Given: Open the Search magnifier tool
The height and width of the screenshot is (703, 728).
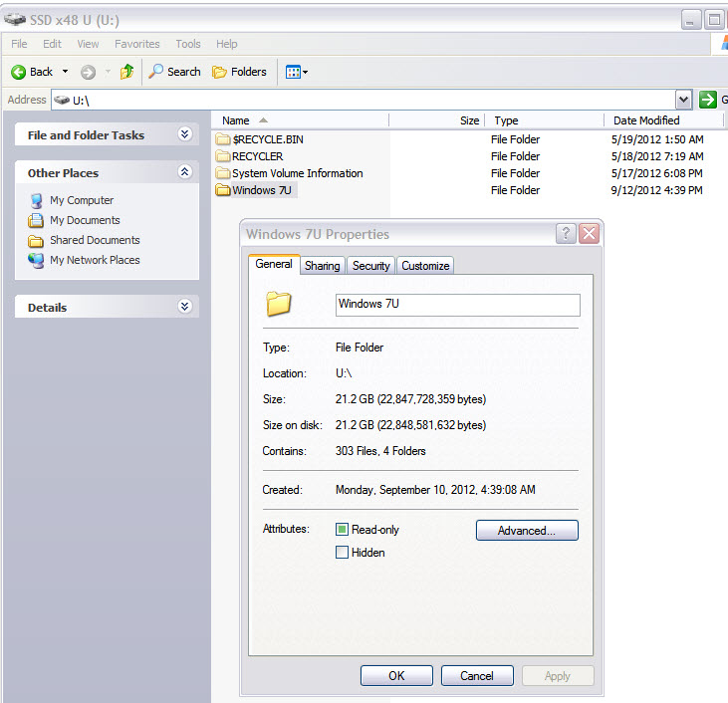Looking at the screenshot, I should 174,72.
